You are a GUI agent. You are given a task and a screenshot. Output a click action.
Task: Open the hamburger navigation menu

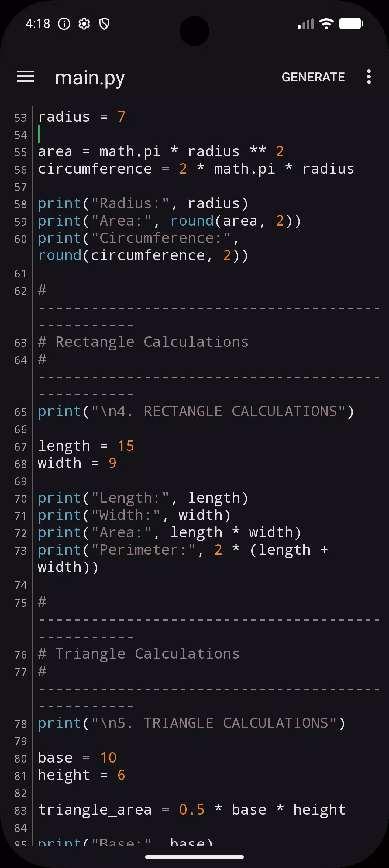coord(26,77)
